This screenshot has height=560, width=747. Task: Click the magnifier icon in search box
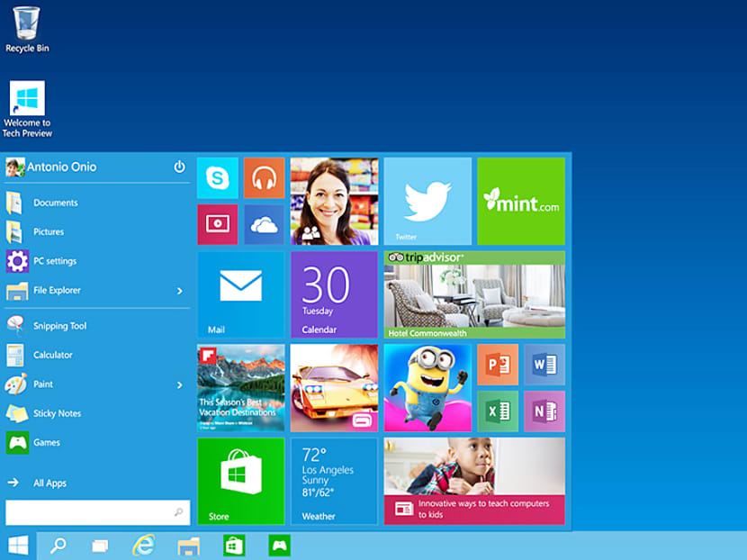click(179, 512)
